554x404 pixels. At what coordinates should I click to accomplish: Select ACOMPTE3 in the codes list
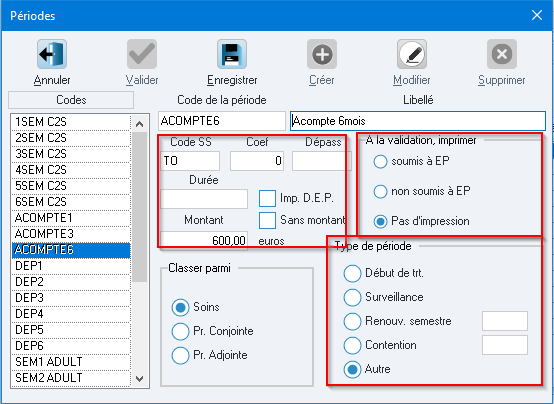coord(71,234)
